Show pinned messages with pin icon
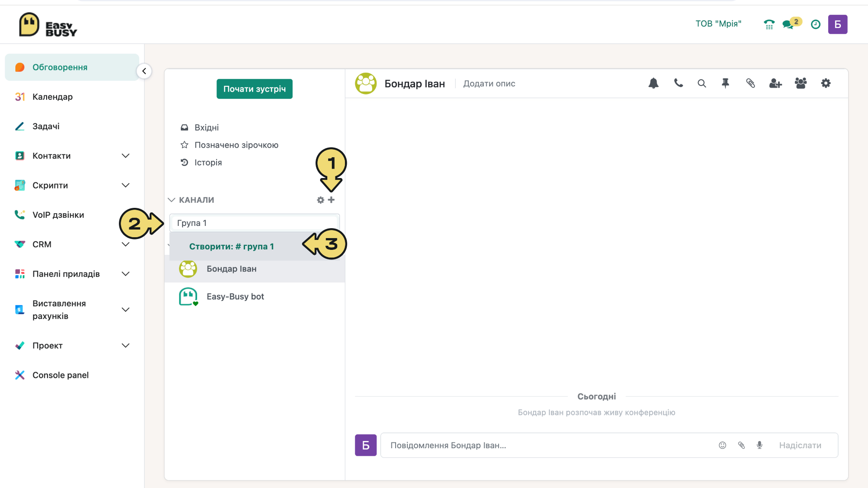Screen dimensions: 868x488 click(x=726, y=83)
